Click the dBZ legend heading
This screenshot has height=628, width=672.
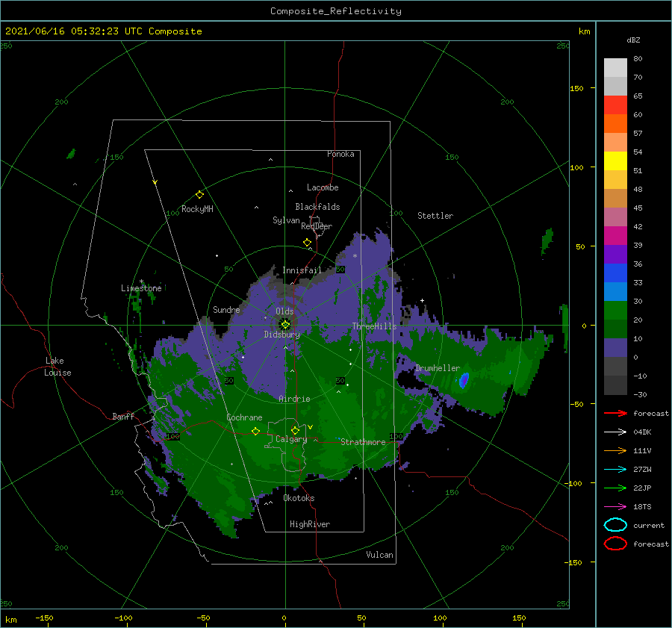[x=633, y=40]
